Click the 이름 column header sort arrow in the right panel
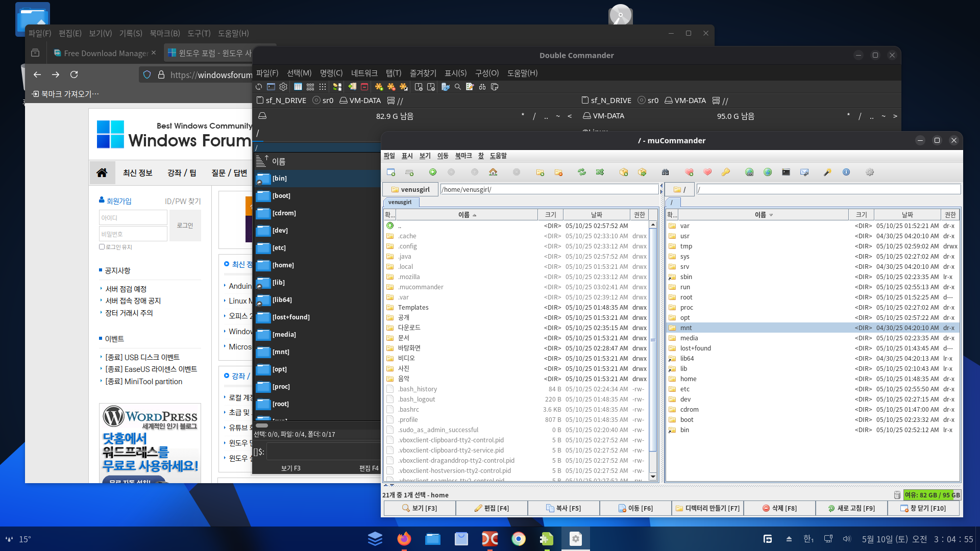Image resolution: width=980 pixels, height=551 pixels. [x=771, y=215]
